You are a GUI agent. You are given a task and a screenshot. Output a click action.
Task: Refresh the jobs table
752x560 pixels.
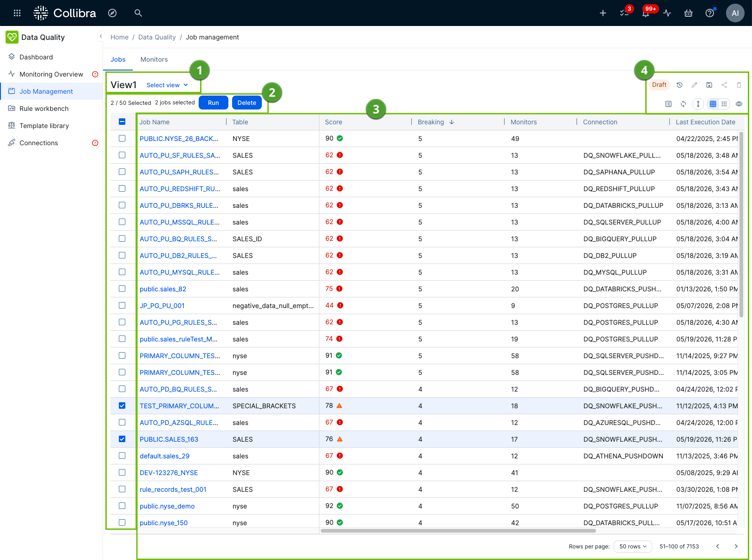(x=683, y=104)
